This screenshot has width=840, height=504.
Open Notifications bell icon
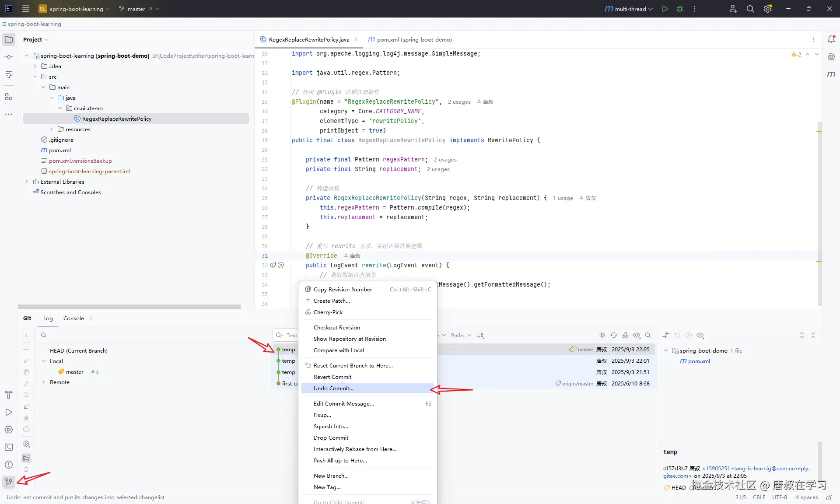coord(831,39)
